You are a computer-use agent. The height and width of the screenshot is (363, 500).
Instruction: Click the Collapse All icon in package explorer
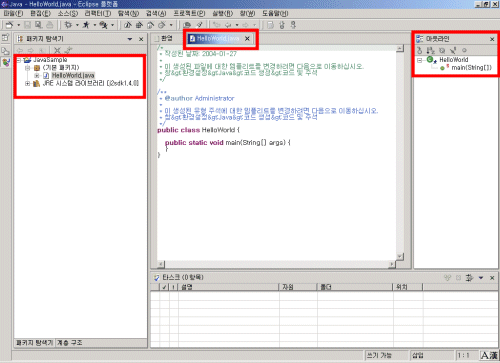pyautogui.click(x=57, y=50)
